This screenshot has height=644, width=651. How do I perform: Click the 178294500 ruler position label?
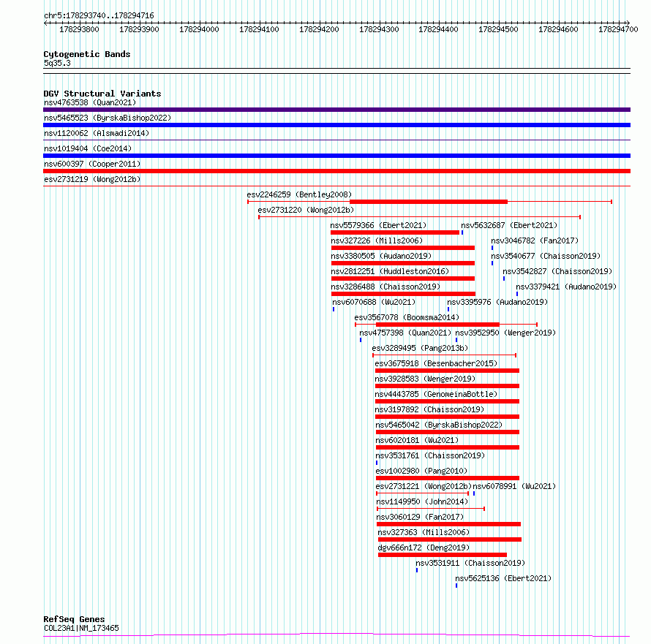click(x=498, y=29)
